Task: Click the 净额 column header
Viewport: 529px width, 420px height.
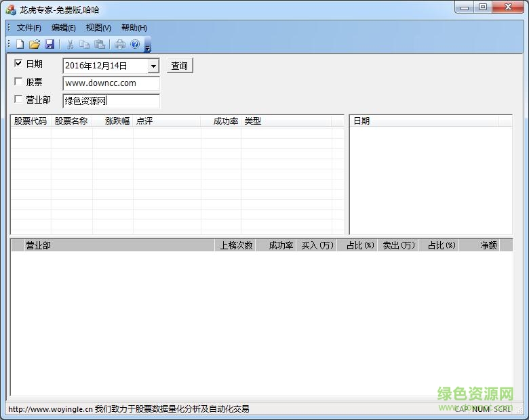Action: [x=479, y=245]
